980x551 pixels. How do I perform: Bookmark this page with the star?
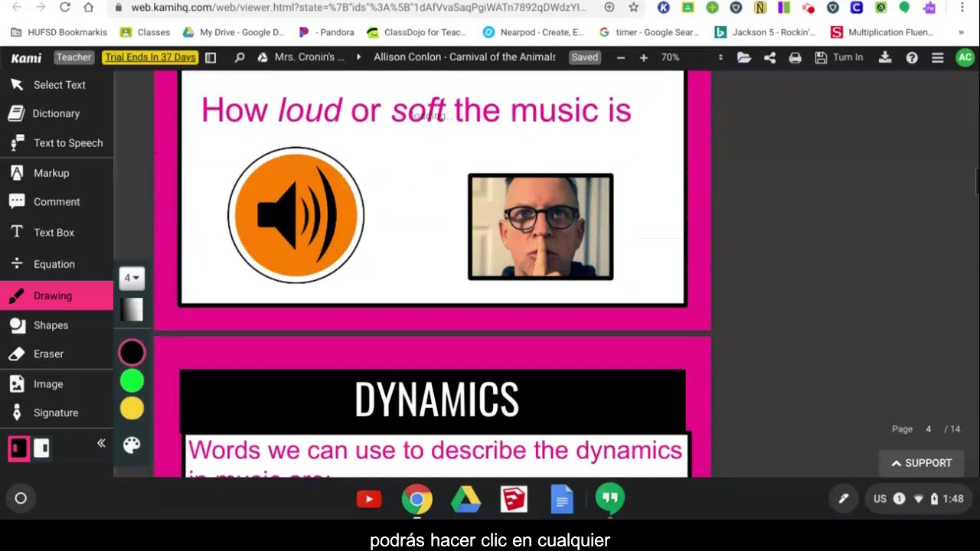pos(634,8)
